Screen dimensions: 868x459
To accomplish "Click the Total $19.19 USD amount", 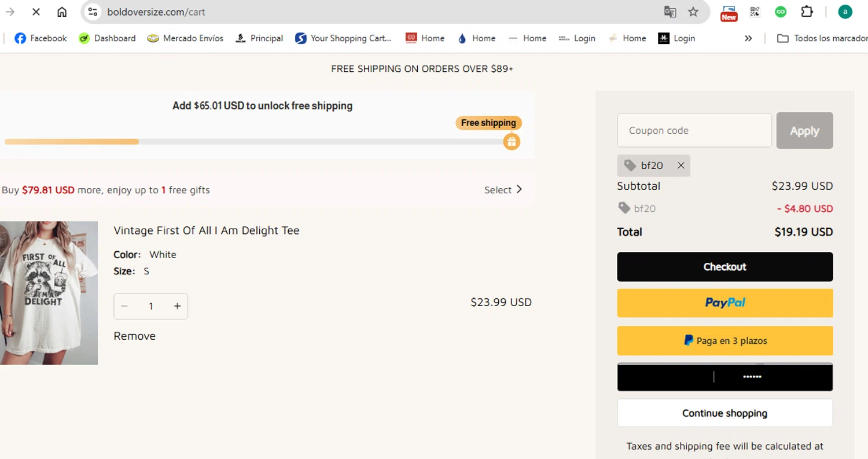I will point(804,232).
